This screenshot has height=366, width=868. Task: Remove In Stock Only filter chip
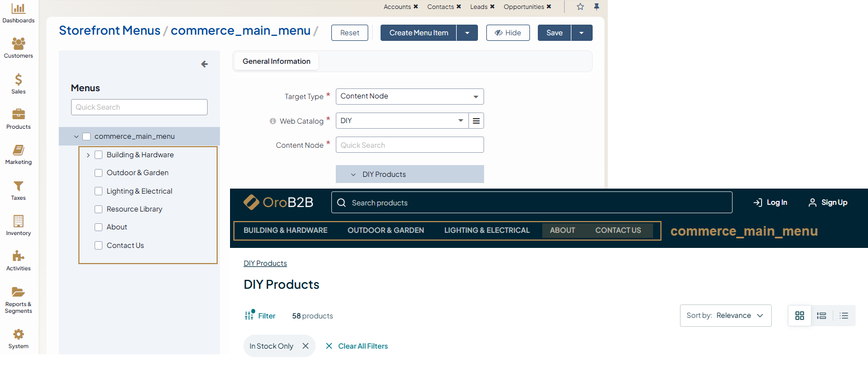pos(306,346)
